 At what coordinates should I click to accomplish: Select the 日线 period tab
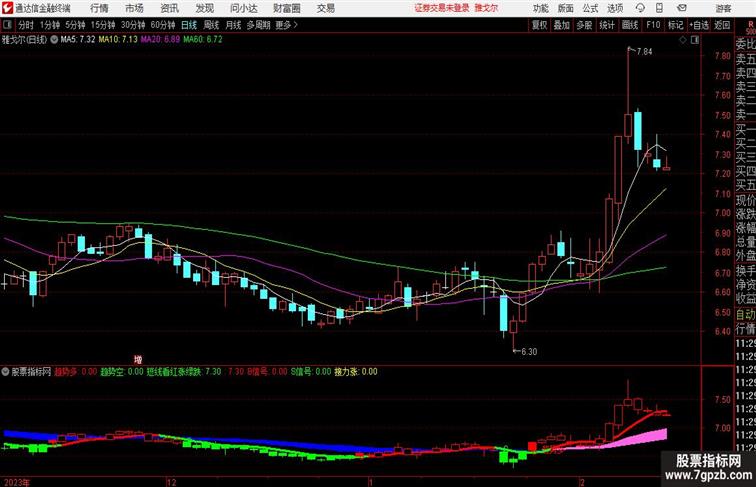coord(189,25)
